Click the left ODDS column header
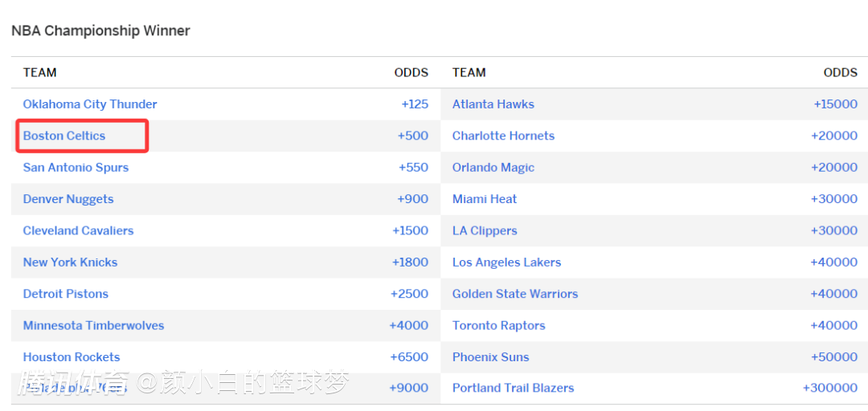This screenshot has height=411, width=868. coord(411,72)
